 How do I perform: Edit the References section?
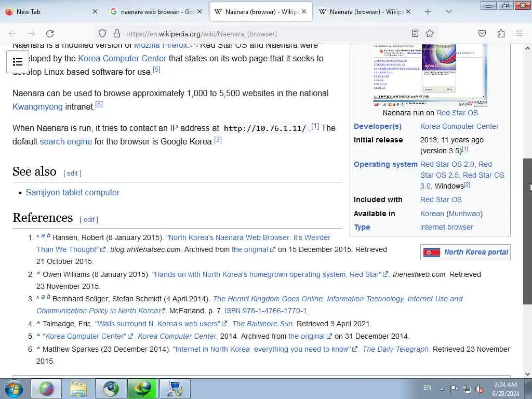pyautogui.click(x=89, y=220)
